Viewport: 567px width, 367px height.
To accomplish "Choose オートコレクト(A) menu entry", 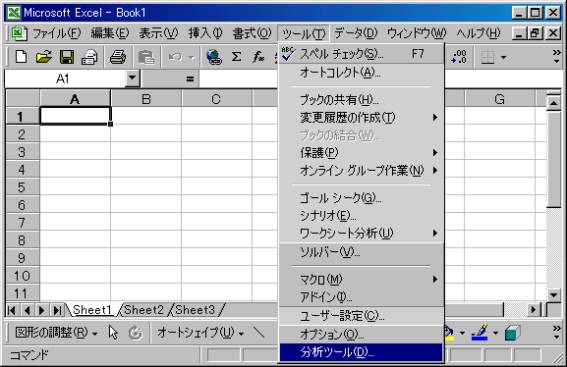I will point(361,73).
